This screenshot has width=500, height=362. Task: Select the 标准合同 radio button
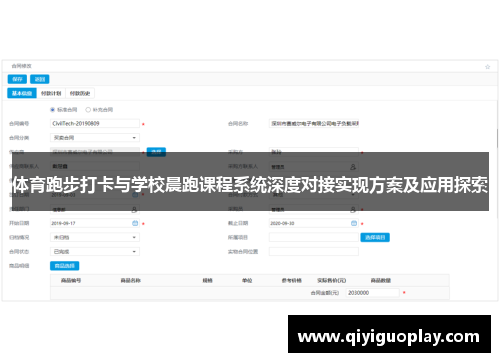[52, 110]
